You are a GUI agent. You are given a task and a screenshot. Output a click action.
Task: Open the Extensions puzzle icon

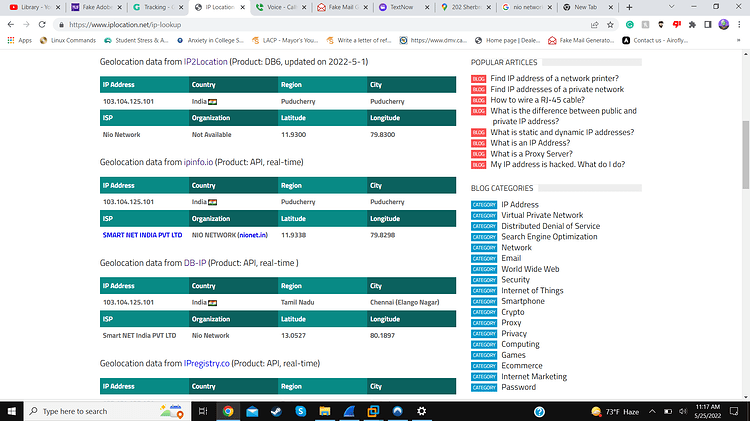click(x=692, y=25)
